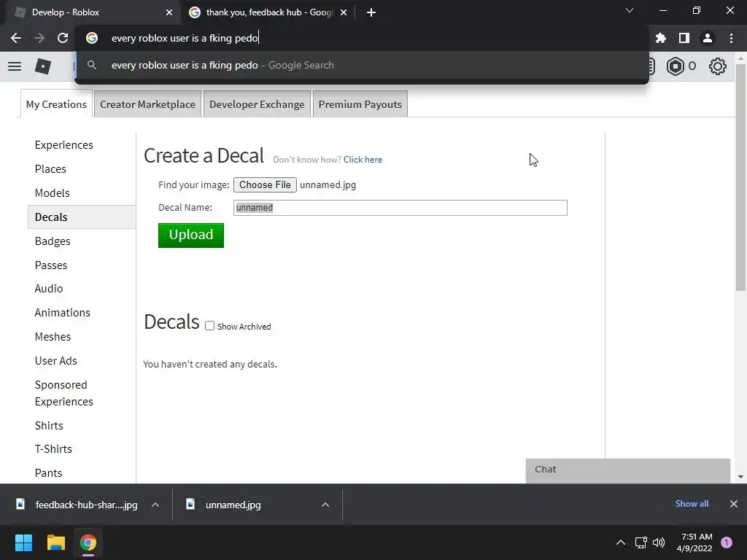Open the Chrome extensions puzzle icon
Viewport: 747px width, 560px height.
click(x=660, y=38)
